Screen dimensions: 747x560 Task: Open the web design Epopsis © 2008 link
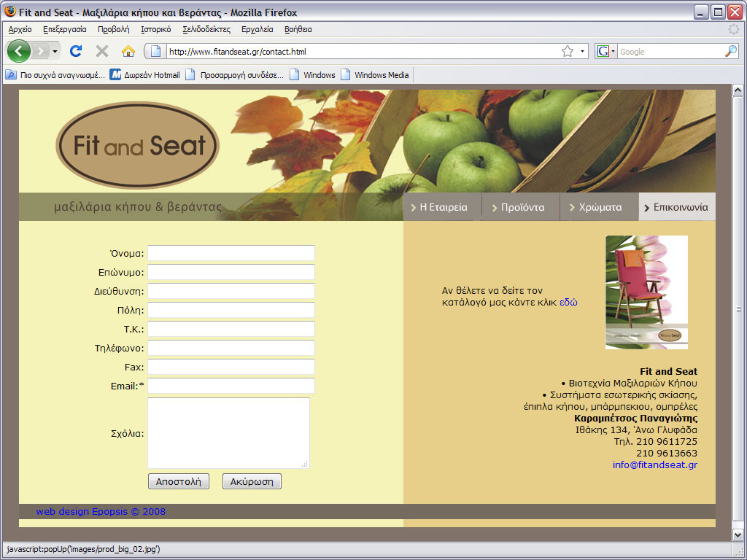pyautogui.click(x=101, y=511)
